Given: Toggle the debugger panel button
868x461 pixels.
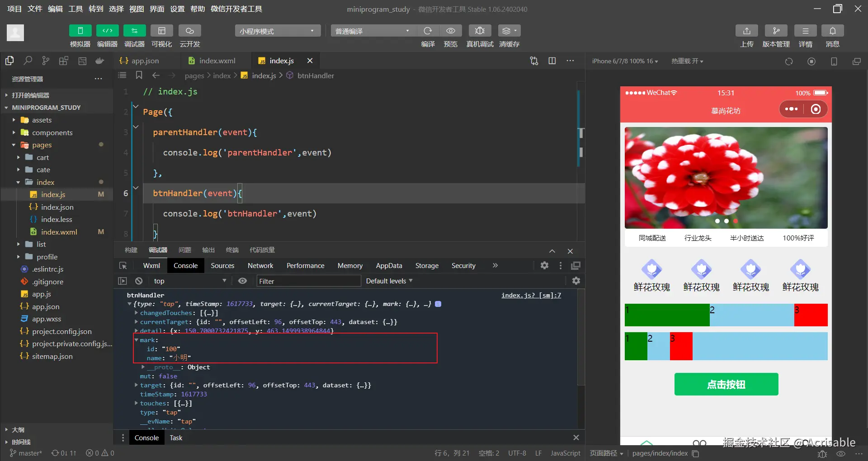Looking at the screenshot, I should pyautogui.click(x=134, y=31).
